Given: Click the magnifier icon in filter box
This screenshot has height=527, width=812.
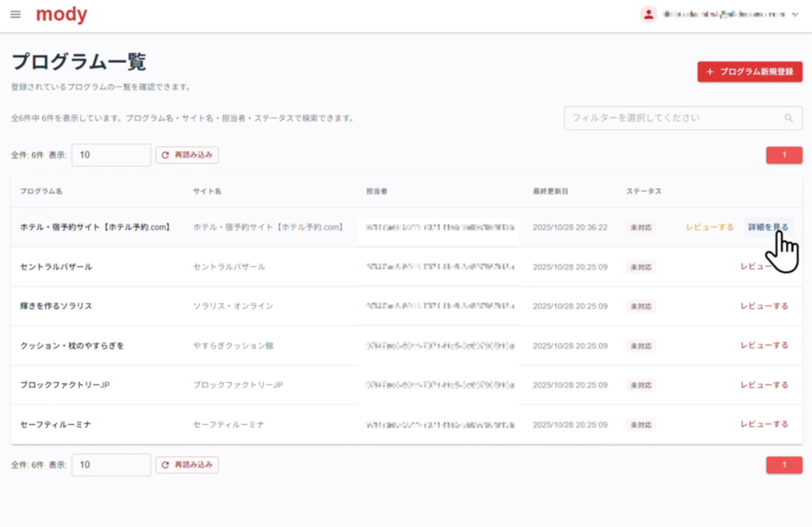Looking at the screenshot, I should 789,118.
